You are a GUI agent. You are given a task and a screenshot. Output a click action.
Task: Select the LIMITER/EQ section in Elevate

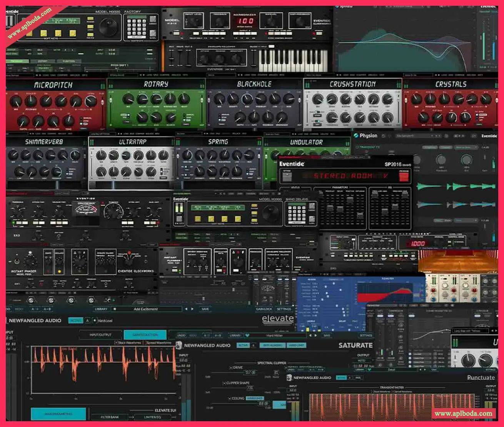point(152,417)
